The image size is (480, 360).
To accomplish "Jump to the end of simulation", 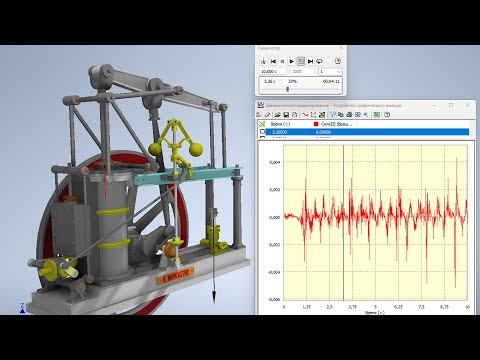I will pyautogui.click(x=310, y=61).
